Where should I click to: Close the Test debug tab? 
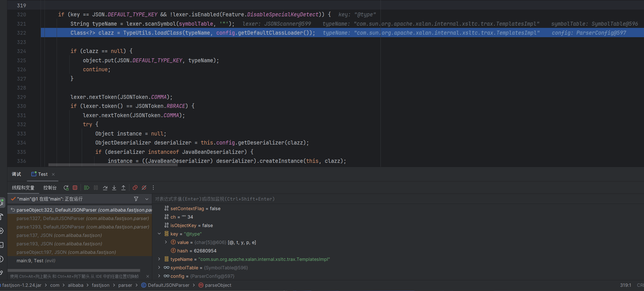point(53,174)
